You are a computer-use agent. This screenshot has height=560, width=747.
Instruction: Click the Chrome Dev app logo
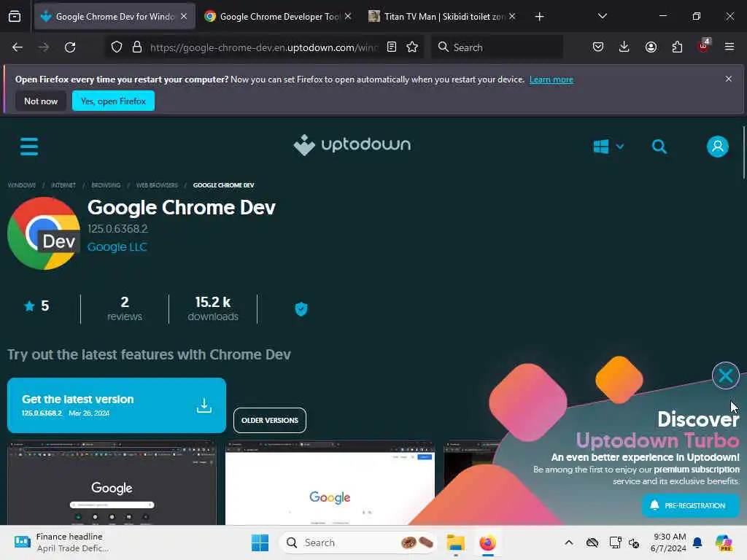click(x=44, y=233)
